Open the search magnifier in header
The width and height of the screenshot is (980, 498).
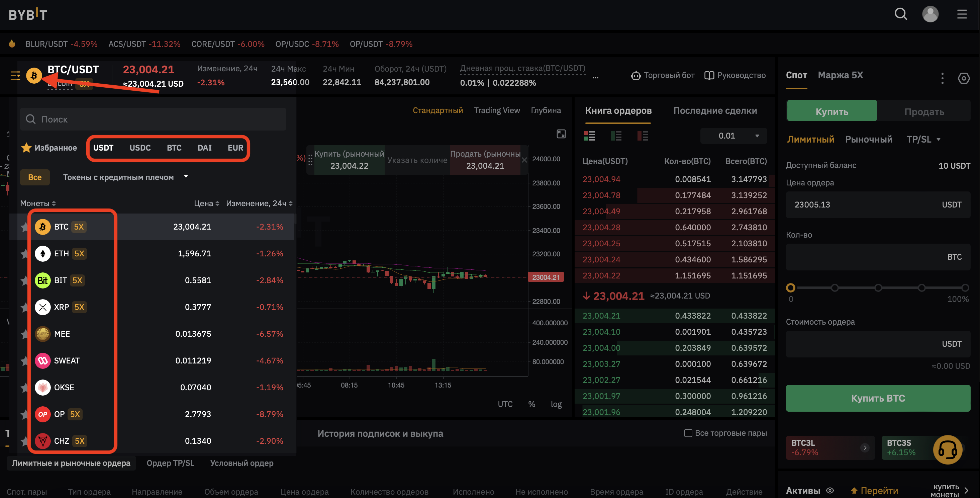[x=900, y=14]
